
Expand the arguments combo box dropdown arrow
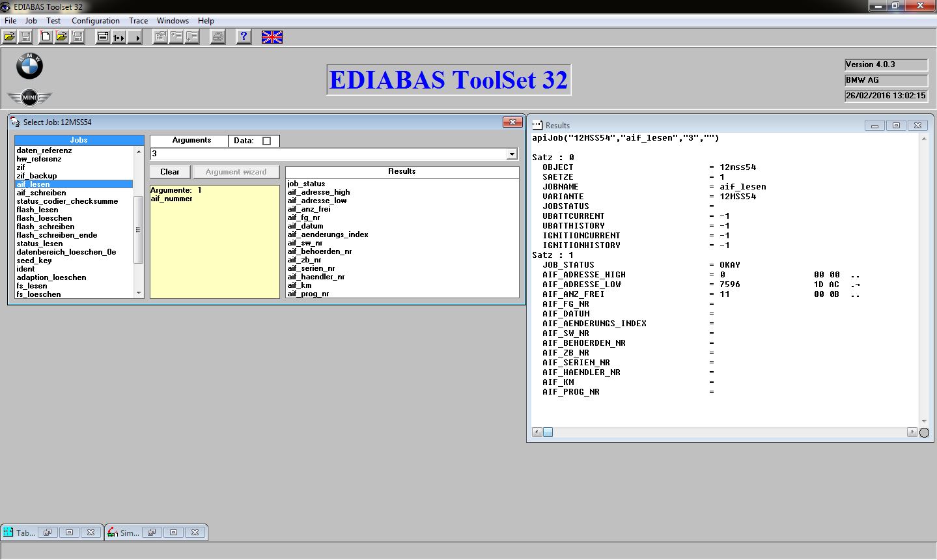tap(512, 154)
